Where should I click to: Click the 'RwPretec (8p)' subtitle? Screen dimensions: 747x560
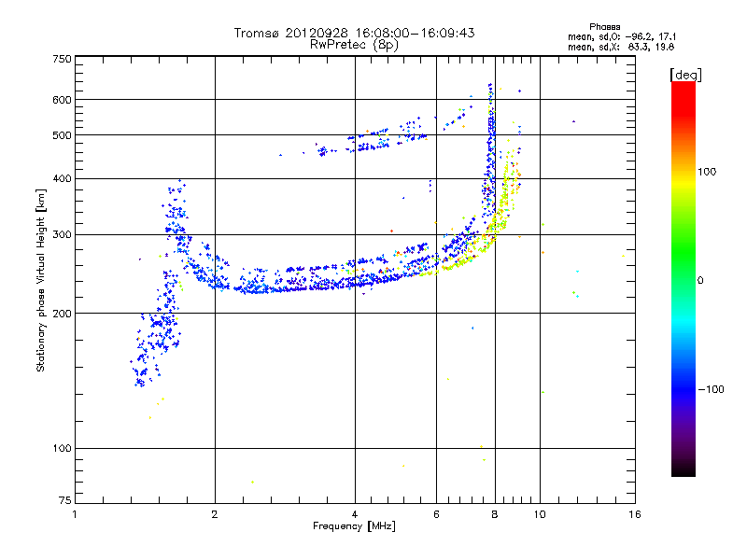click(354, 45)
